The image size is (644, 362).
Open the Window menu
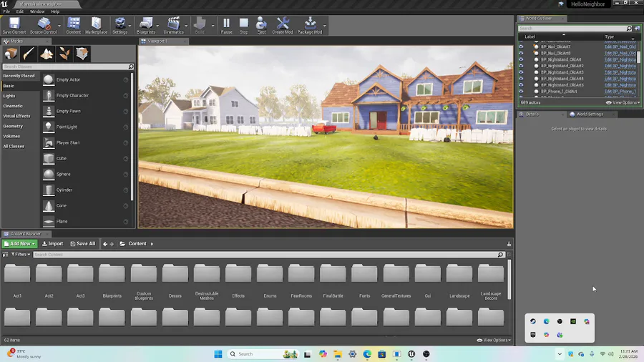(x=37, y=11)
